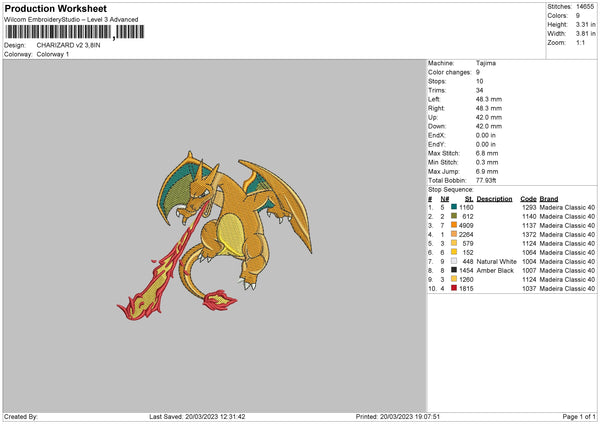
Task: Select the 48.3 mm value next to Left
Action: point(489,99)
